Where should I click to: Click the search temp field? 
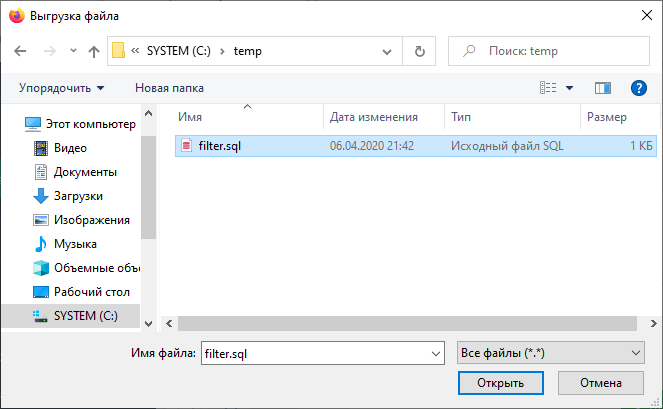(x=548, y=51)
